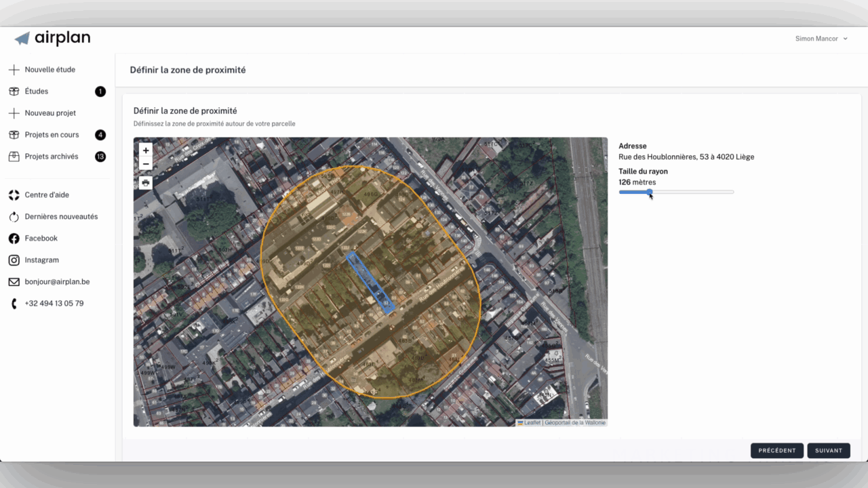The width and height of the screenshot is (868, 488).
Task: Click the Facebook logo icon
Action: point(14,239)
